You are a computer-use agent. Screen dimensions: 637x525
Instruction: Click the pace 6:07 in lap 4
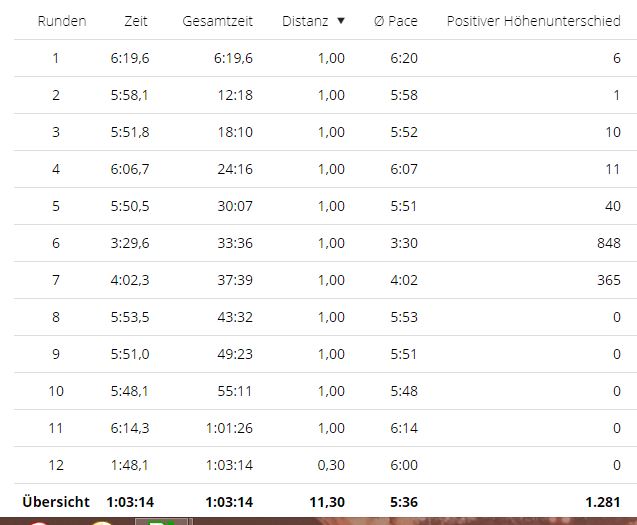click(403, 169)
